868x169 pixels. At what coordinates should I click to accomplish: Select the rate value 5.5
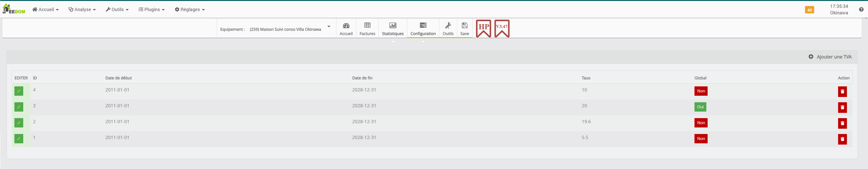tap(585, 137)
